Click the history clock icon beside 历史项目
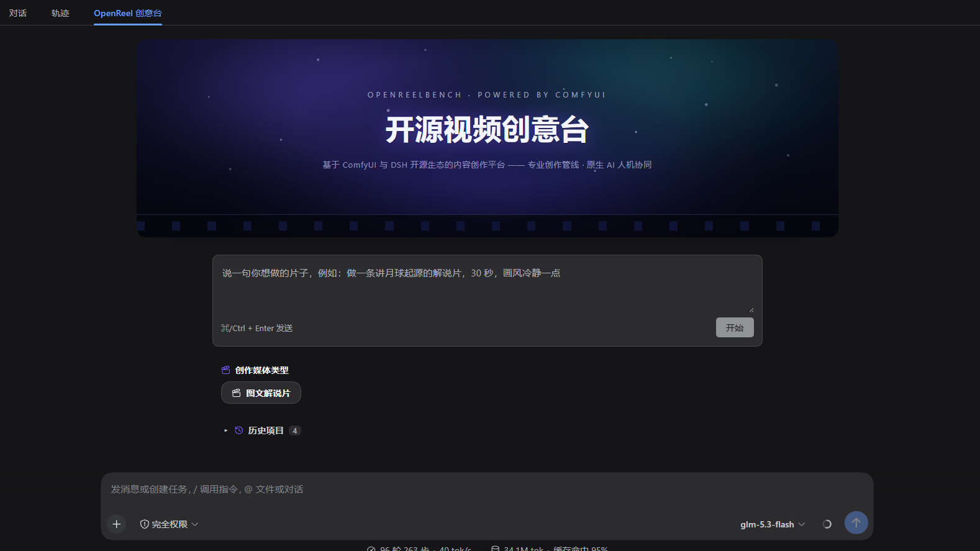This screenshot has width=980, height=551. pos(239,430)
